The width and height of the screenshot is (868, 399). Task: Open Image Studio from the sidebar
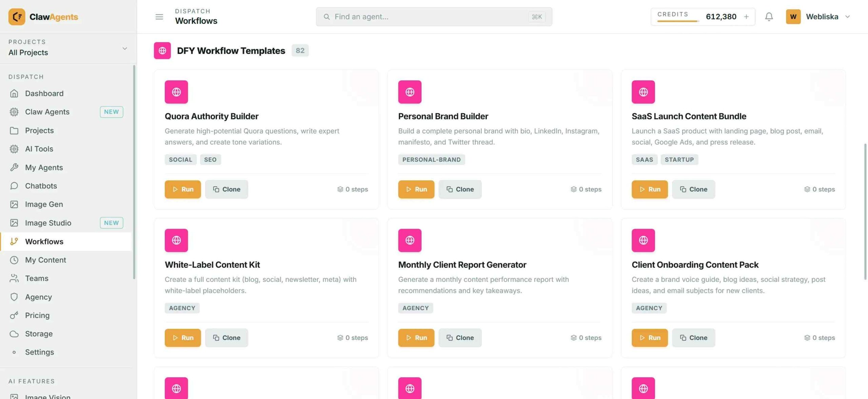pos(66,223)
